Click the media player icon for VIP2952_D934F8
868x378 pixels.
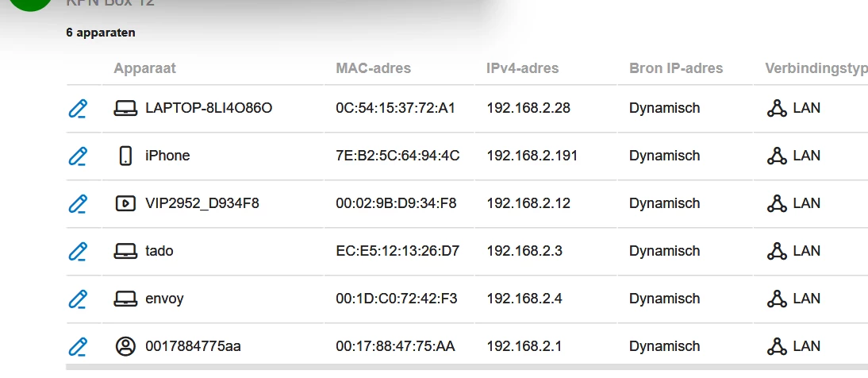pyautogui.click(x=125, y=203)
